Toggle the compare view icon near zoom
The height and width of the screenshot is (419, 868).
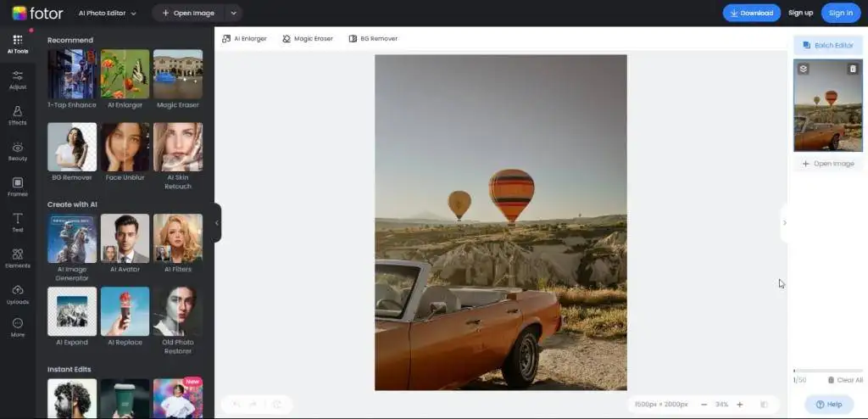click(x=764, y=405)
